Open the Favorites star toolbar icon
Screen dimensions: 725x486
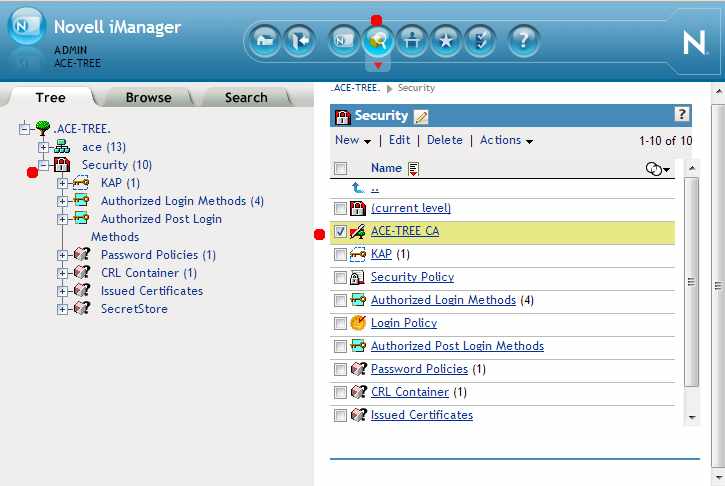[x=446, y=41]
